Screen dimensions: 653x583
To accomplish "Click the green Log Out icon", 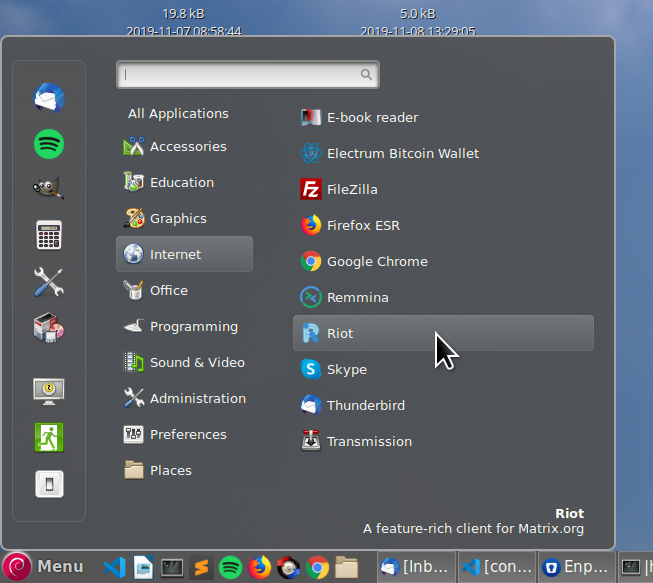I will (x=49, y=436).
